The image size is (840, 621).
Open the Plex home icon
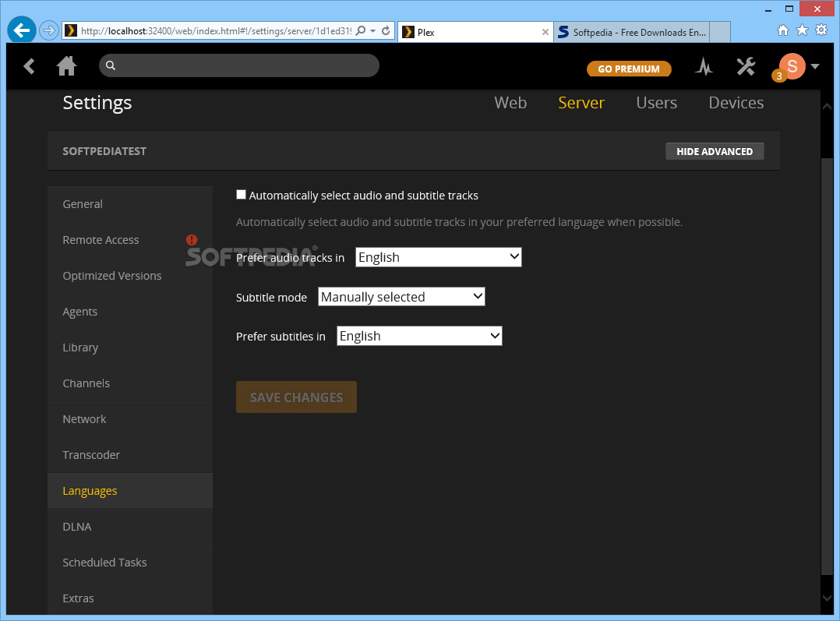pos(66,66)
